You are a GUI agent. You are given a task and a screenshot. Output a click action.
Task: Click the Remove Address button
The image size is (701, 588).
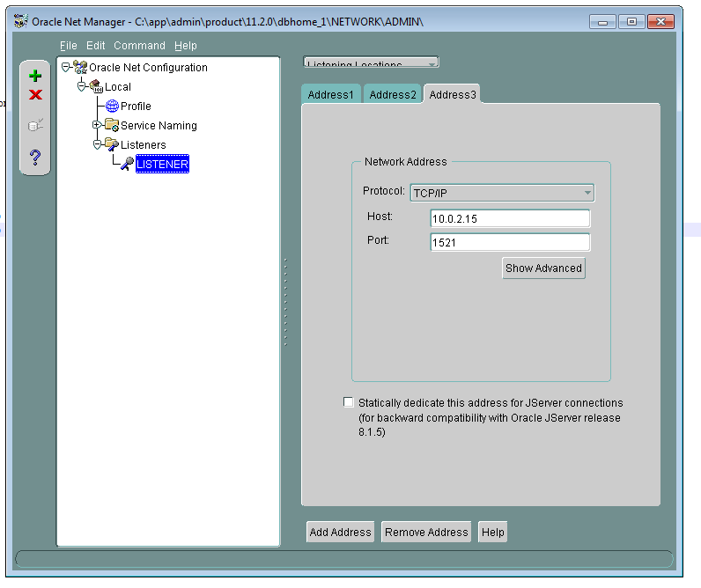click(x=426, y=533)
